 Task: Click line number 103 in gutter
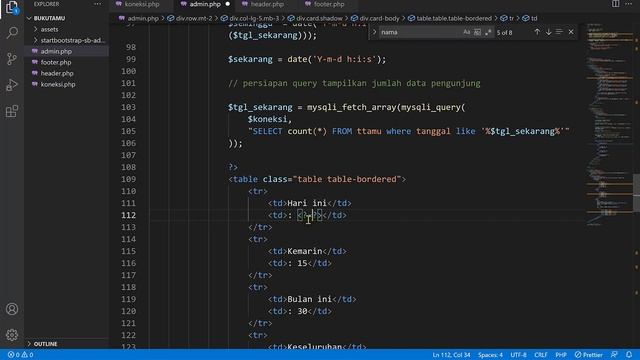128,107
